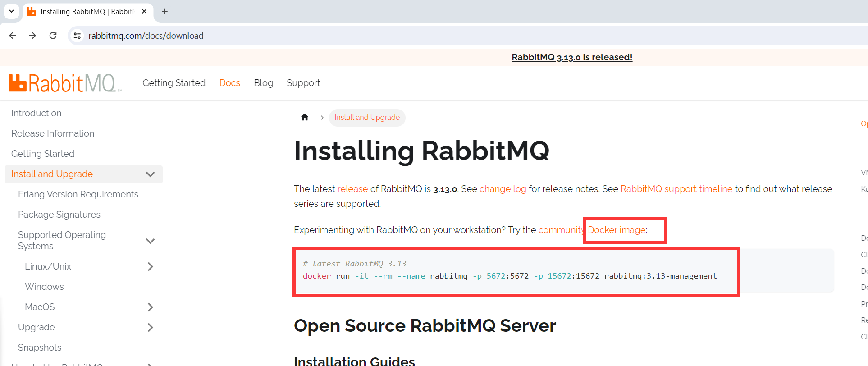This screenshot has width=868, height=366.
Task: Open Erlang Version Requirements page
Action: tap(78, 194)
